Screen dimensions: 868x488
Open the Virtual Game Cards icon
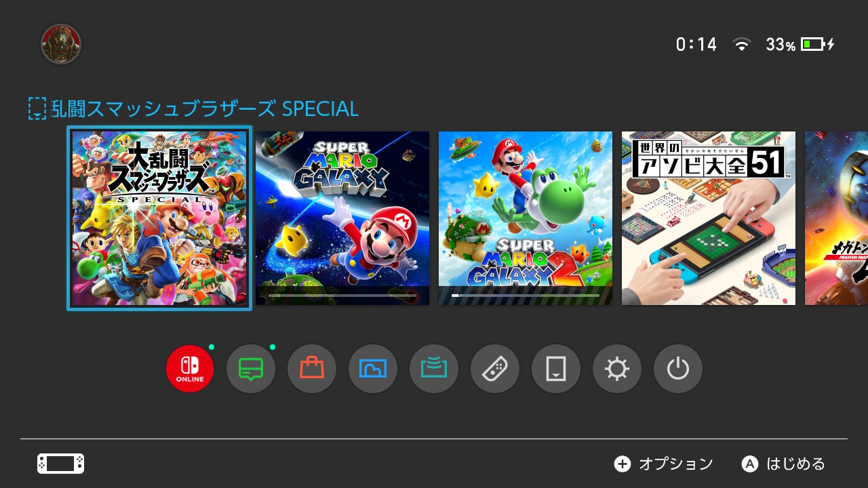[x=556, y=369]
